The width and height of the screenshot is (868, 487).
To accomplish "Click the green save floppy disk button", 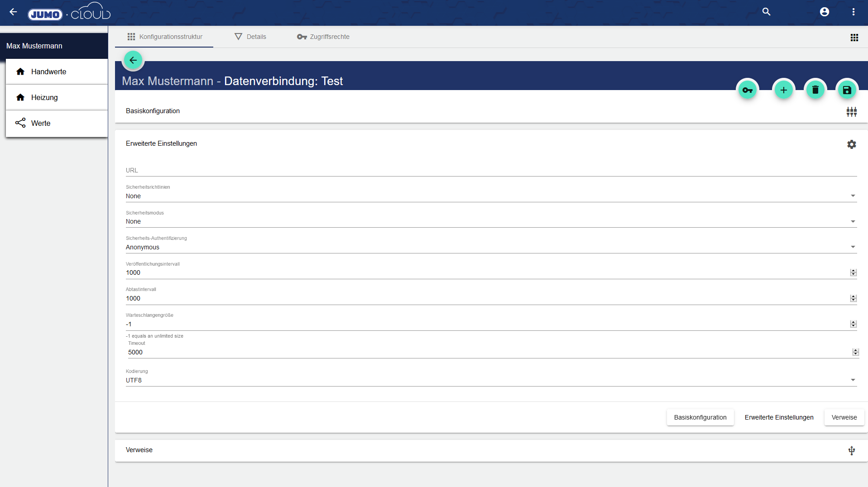I will point(847,90).
